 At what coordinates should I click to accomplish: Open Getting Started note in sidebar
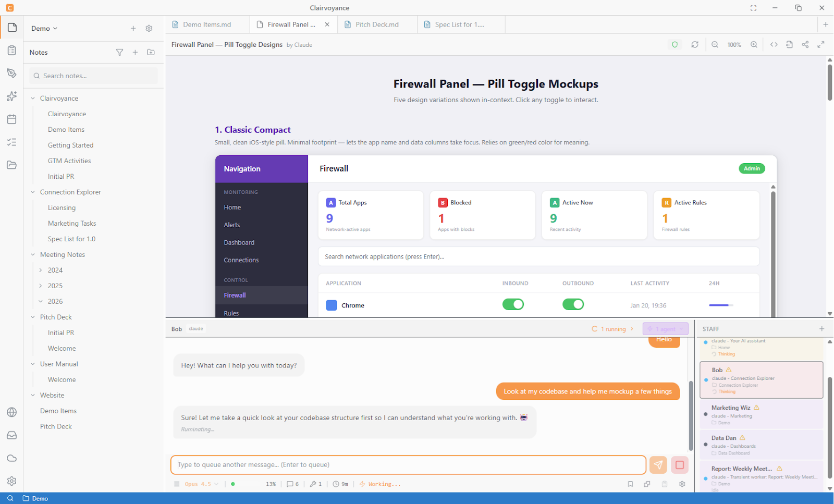71,145
